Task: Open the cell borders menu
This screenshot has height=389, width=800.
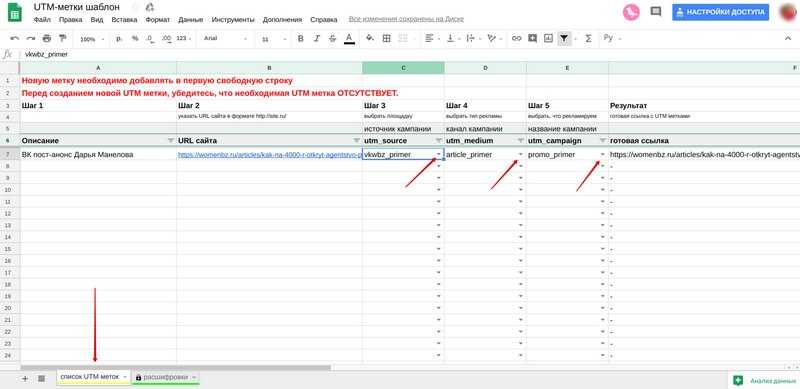Action: coord(387,39)
